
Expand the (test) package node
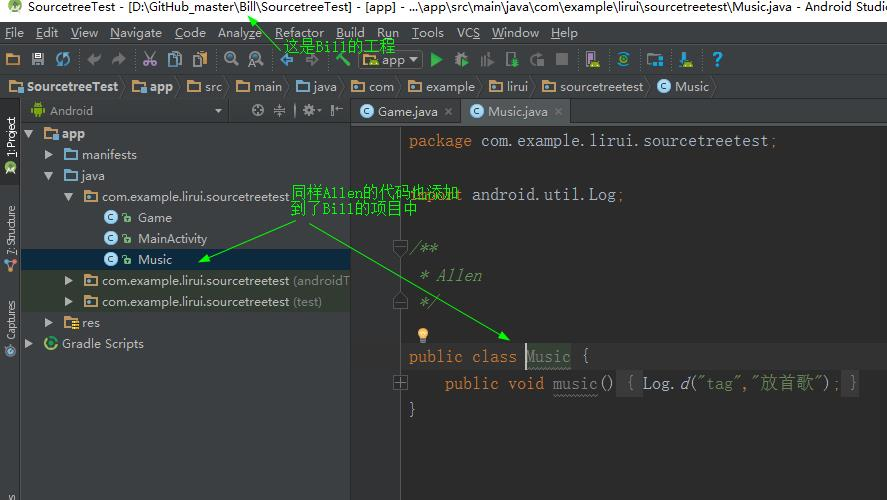pyautogui.click(x=68, y=301)
